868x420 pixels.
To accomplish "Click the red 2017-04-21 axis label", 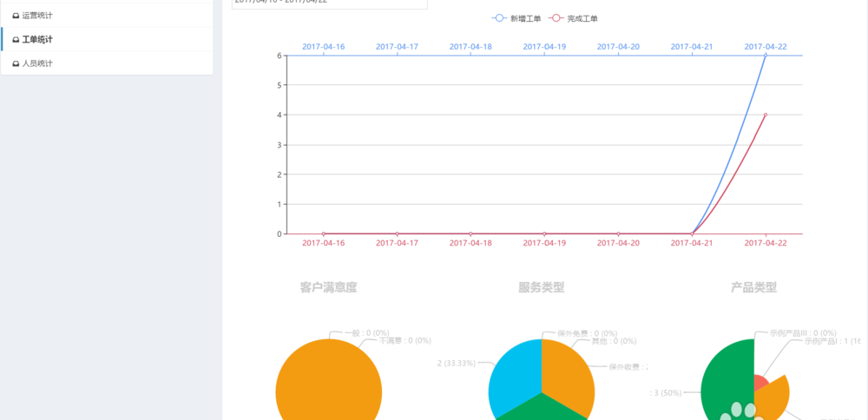I will coord(692,243).
